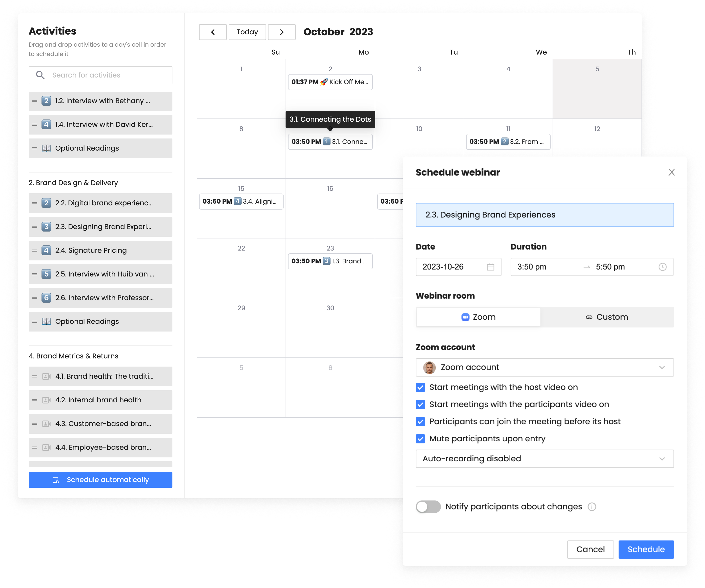Click the 2023-10-26 date field

[x=458, y=267]
